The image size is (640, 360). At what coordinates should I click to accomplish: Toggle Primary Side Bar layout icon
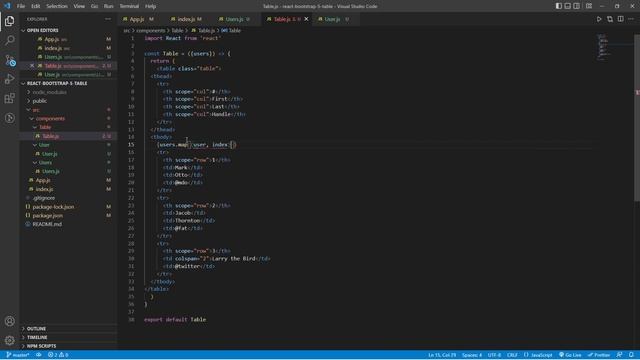click(558, 6)
